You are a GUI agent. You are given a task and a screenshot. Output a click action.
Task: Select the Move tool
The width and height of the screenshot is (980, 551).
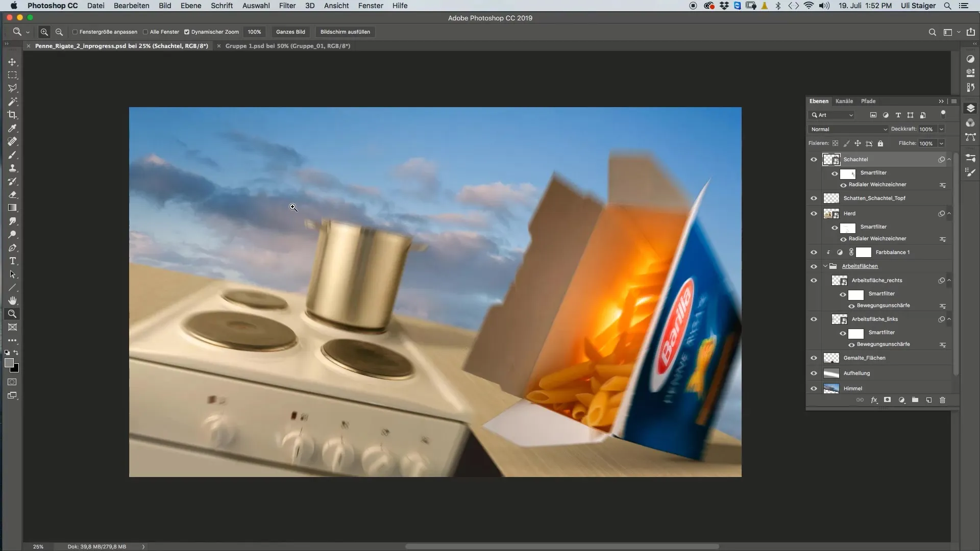[x=12, y=62]
